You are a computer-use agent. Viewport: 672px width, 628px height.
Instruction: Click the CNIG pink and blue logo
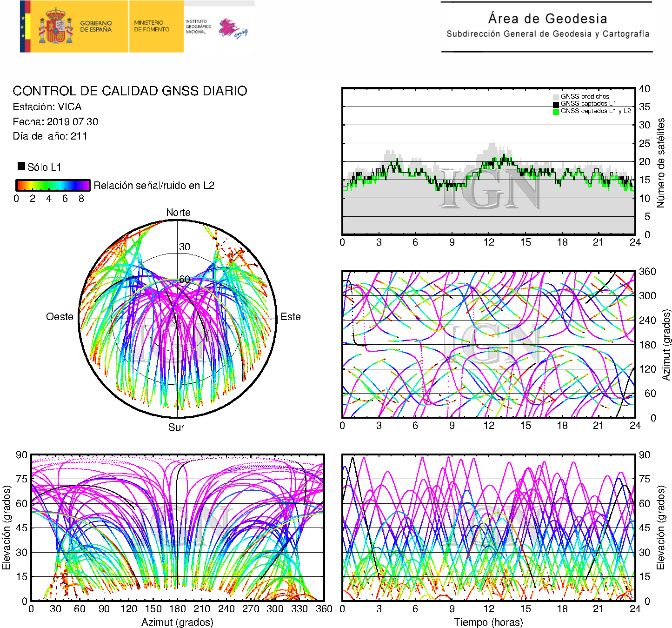coord(233,29)
